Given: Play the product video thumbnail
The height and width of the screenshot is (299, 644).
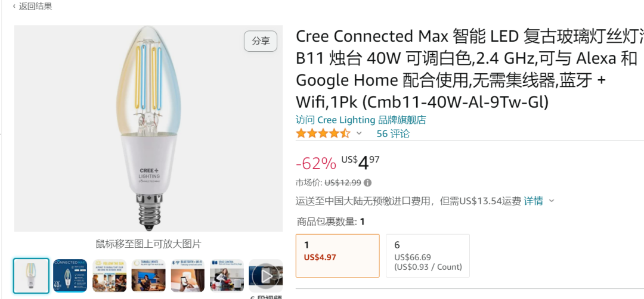Looking at the screenshot, I should pyautogui.click(x=265, y=275).
